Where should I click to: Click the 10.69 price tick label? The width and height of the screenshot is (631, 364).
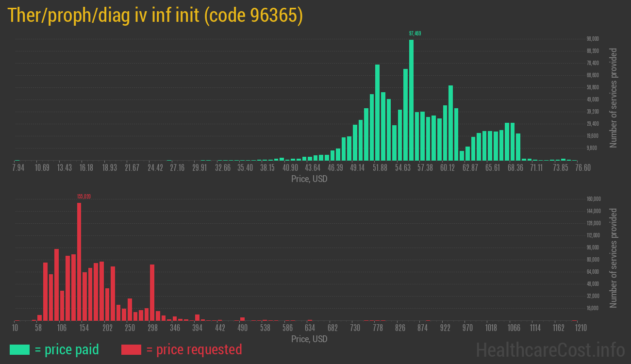coord(42,168)
